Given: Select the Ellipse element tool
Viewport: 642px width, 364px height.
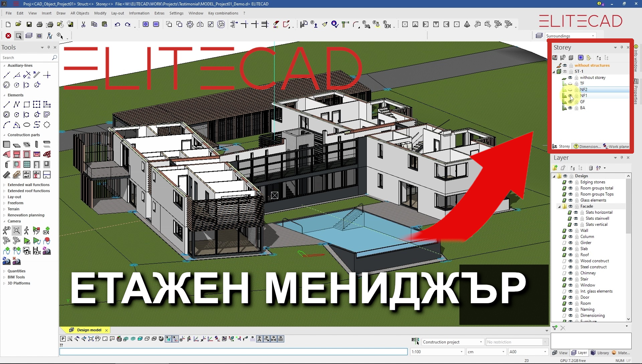Looking at the screenshot, I should pos(27,125).
